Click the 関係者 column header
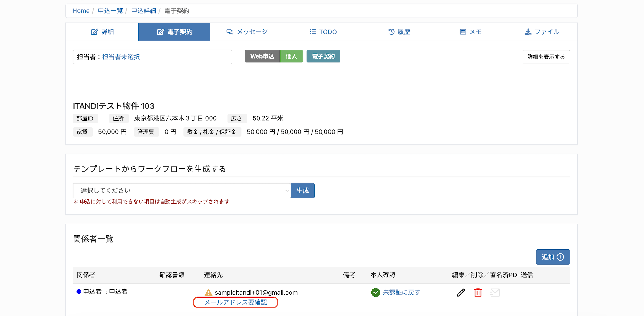 tap(86, 275)
